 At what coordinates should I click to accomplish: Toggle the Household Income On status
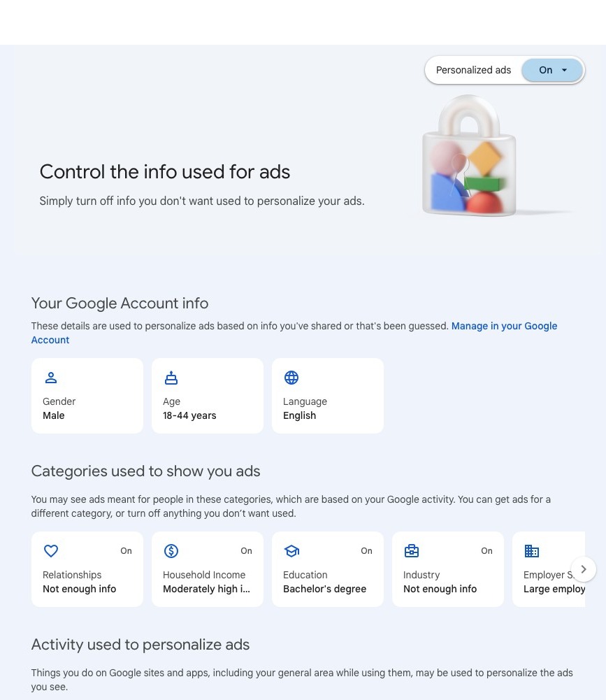246,551
